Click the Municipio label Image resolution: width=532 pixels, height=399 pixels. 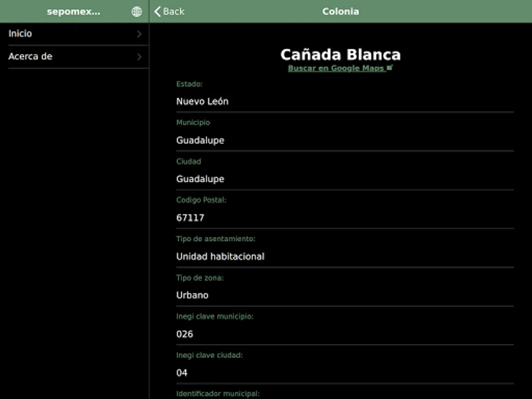193,122
